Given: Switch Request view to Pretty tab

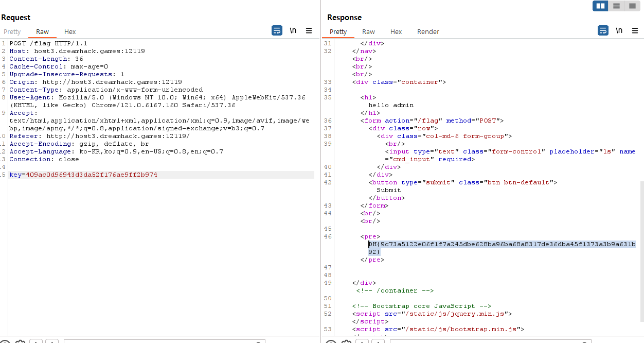Looking at the screenshot, I should point(12,32).
